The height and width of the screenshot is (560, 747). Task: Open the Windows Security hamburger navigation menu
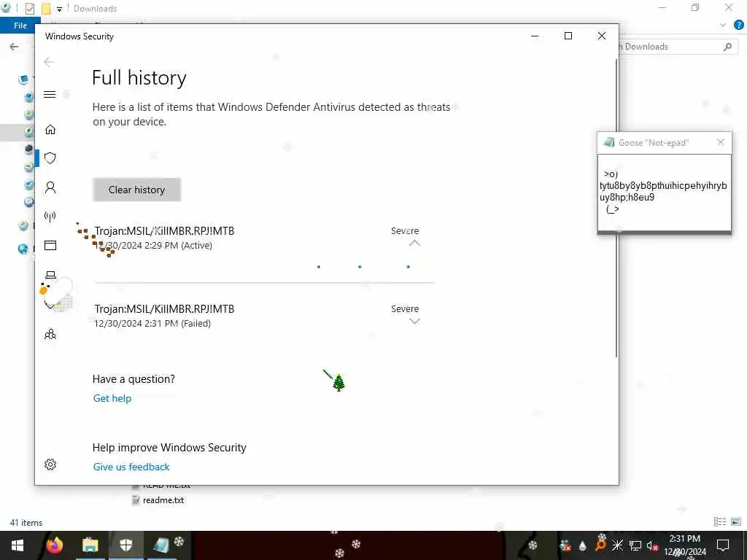pos(50,94)
